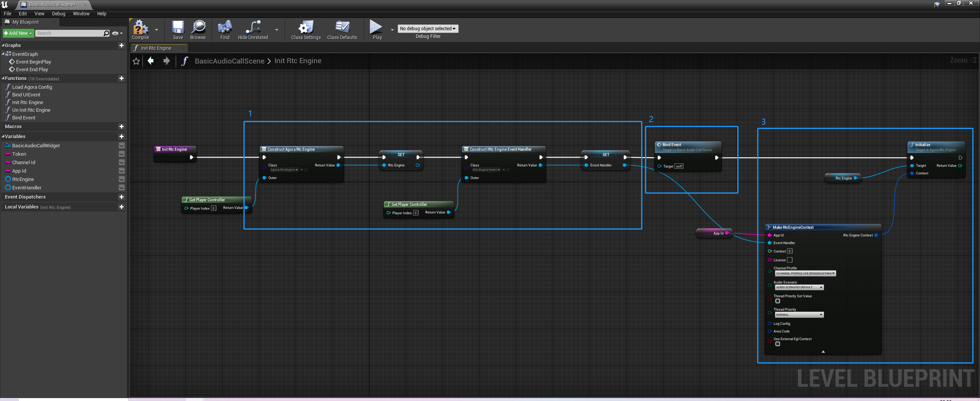This screenshot has height=401, width=980.
Task: Check Thread Priority Set Value checkbox
Action: coord(777,301)
